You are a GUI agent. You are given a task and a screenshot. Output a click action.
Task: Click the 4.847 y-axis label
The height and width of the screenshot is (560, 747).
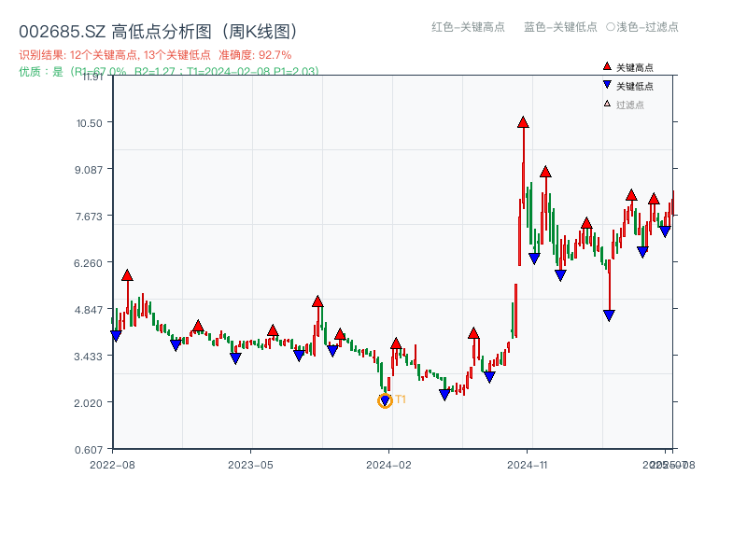point(88,310)
